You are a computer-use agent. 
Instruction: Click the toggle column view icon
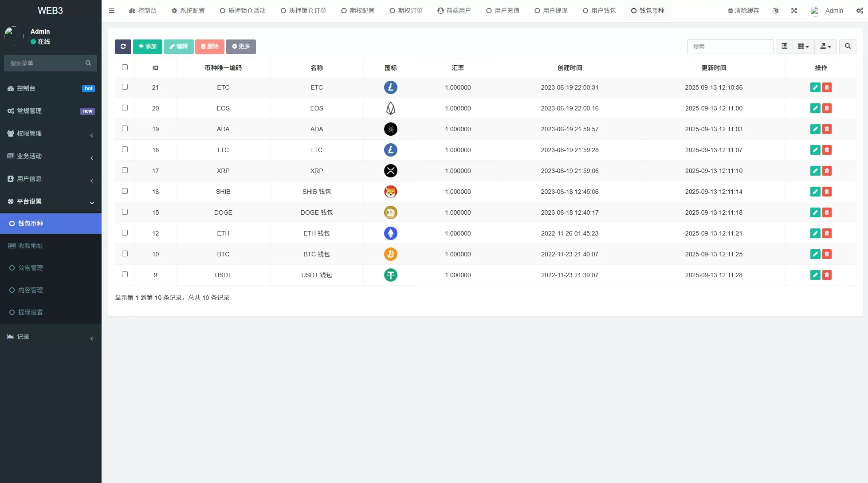click(784, 47)
